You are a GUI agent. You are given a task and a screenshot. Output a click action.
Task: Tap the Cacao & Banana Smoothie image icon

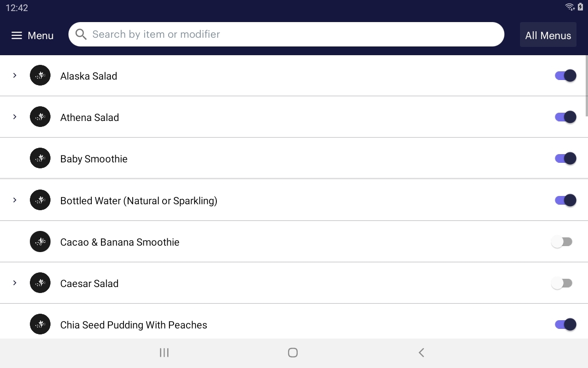(40, 241)
